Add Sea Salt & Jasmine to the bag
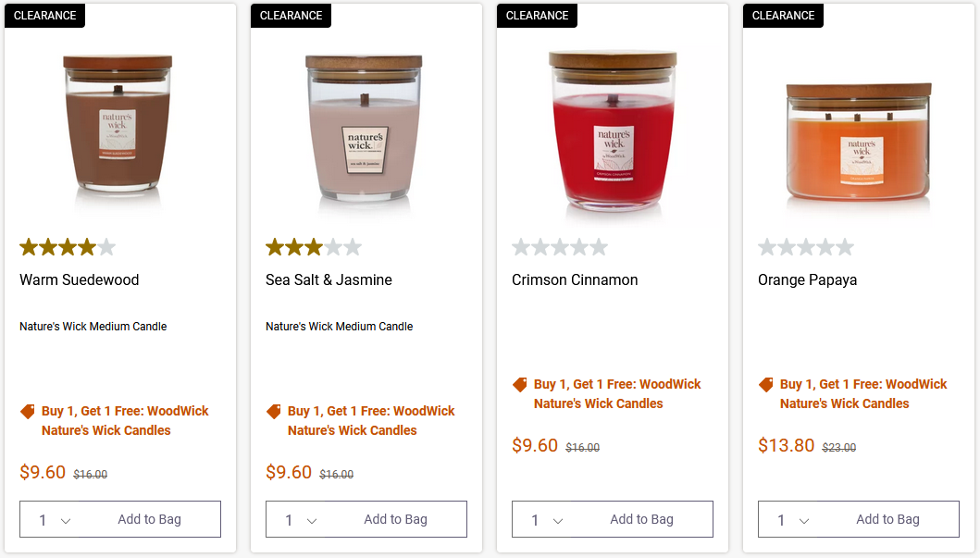Screen dimensions: 980x558 tap(394, 519)
